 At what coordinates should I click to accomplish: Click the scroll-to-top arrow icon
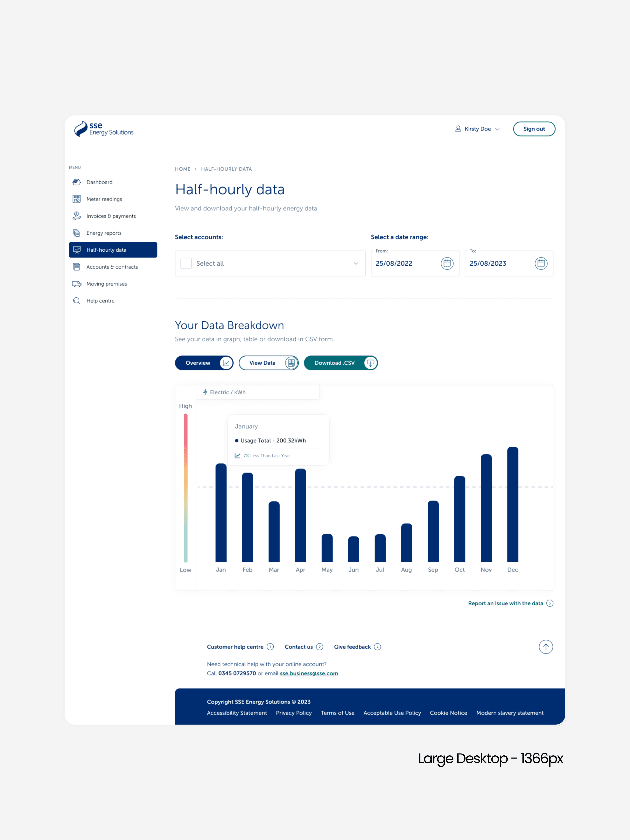pyautogui.click(x=546, y=647)
